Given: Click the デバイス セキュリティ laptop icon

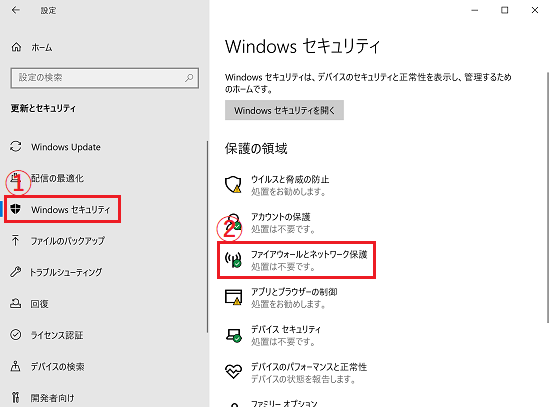Looking at the screenshot, I should 234,335.
